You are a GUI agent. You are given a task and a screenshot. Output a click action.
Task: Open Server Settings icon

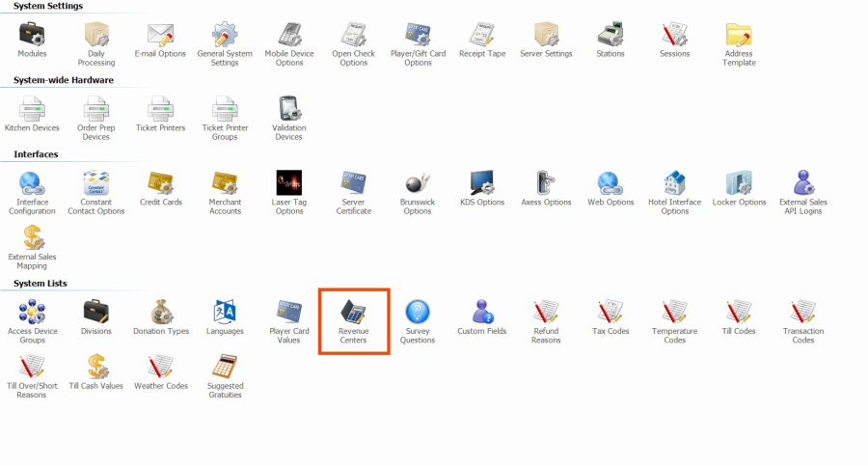click(547, 35)
